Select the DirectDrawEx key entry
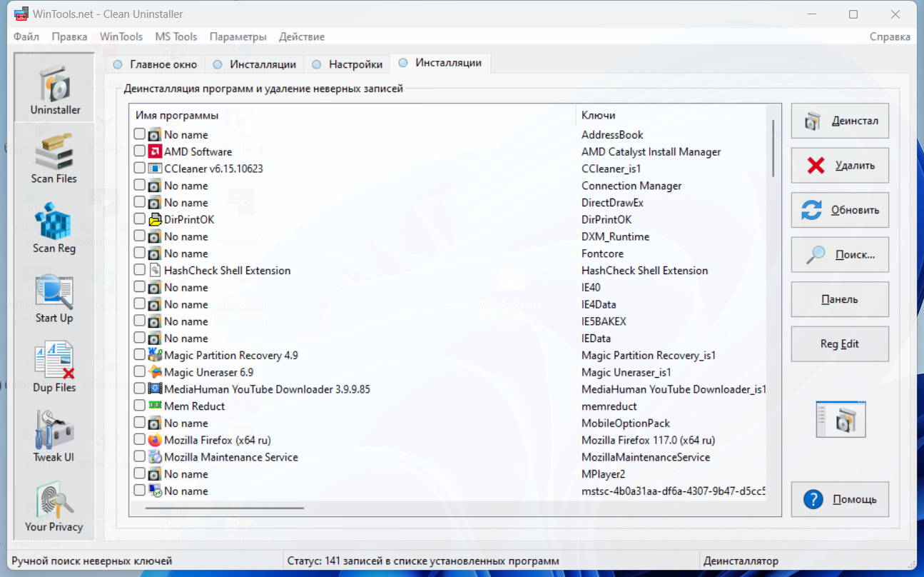Screen dimensions: 924x577 tap(612, 203)
